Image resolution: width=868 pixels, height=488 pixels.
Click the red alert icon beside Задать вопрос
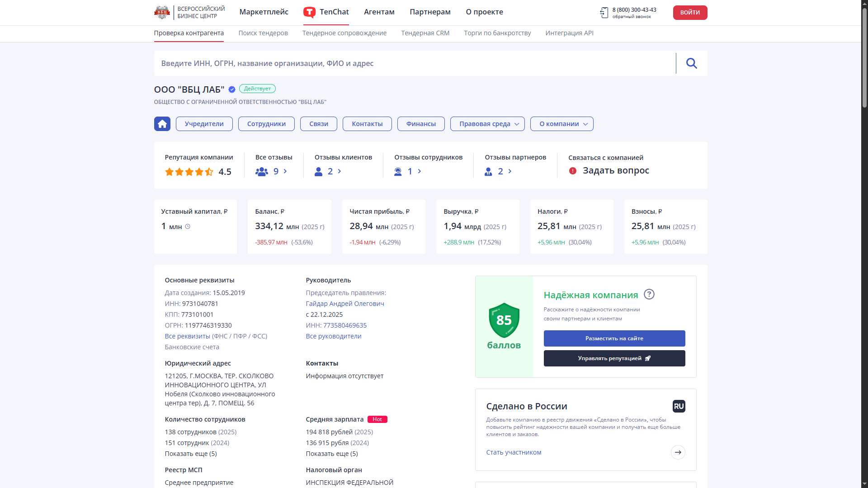click(x=573, y=171)
